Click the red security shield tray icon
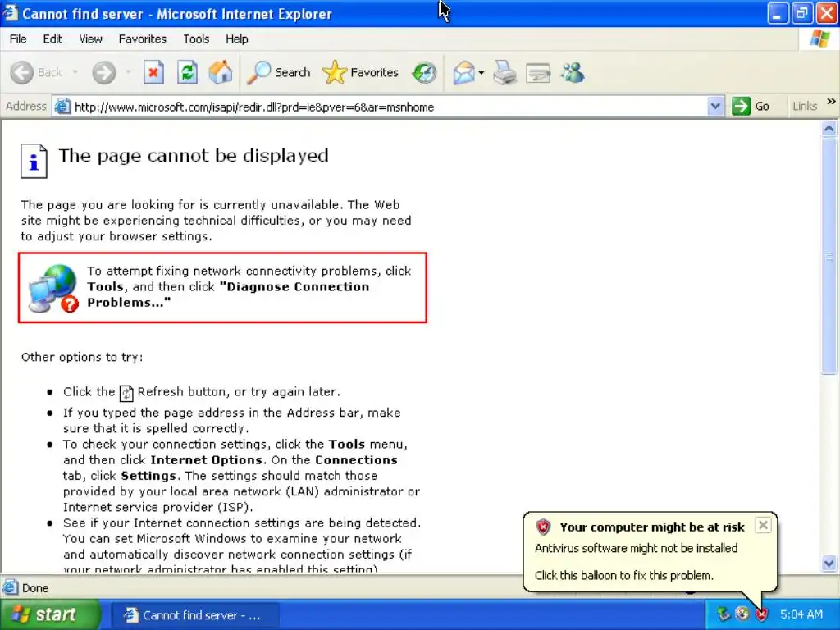This screenshot has height=630, width=840. coord(761,614)
